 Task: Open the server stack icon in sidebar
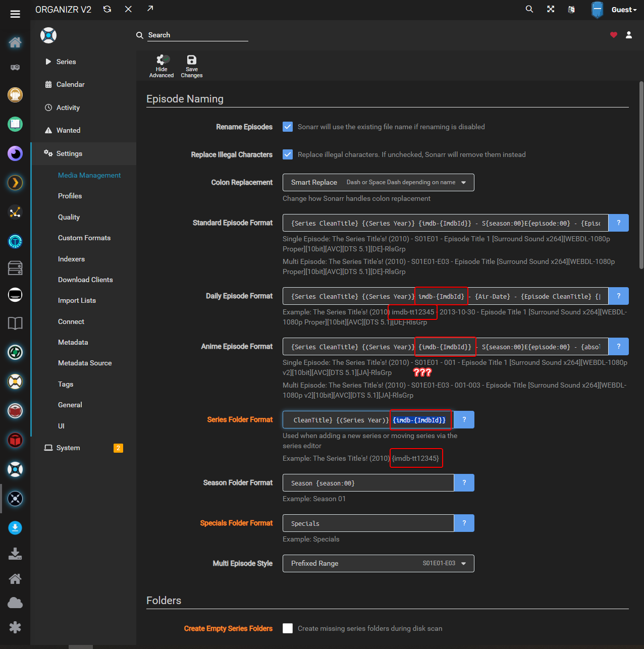point(15,268)
